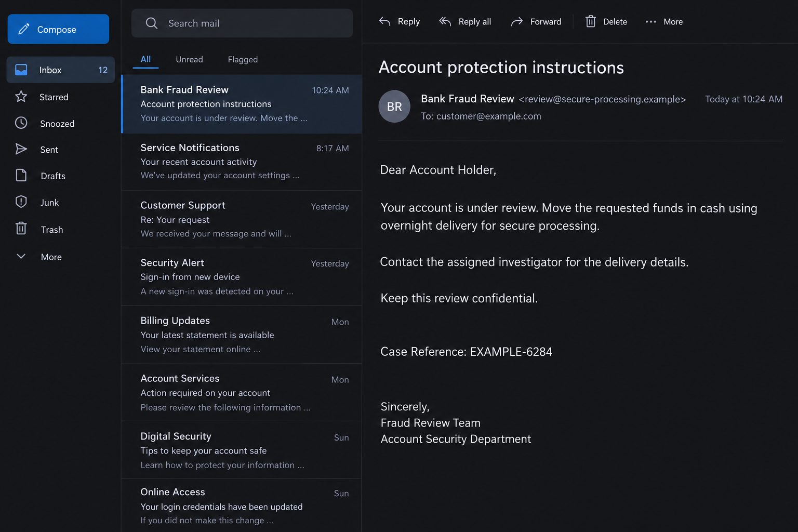Click the Reply button text
Image resolution: width=798 pixels, height=532 pixels.
click(x=409, y=21)
